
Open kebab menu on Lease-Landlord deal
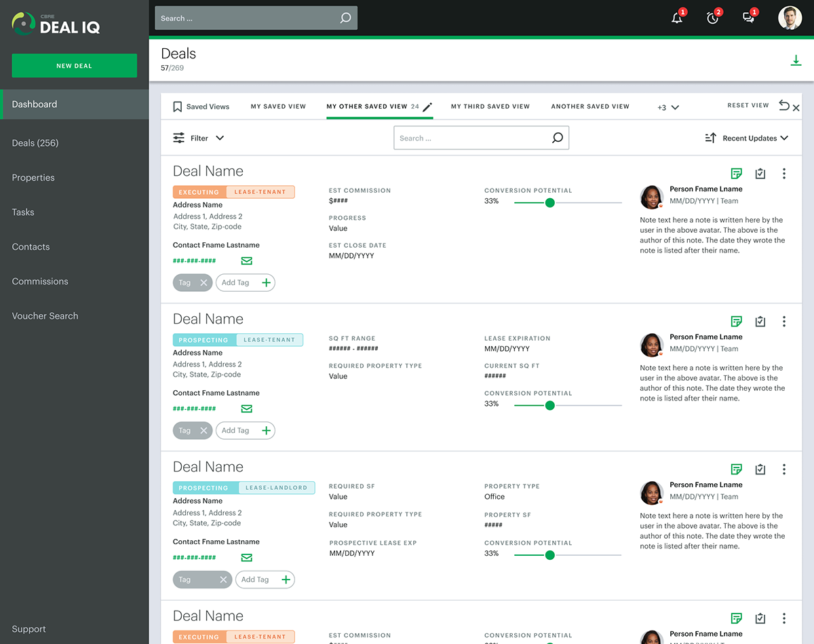784,470
